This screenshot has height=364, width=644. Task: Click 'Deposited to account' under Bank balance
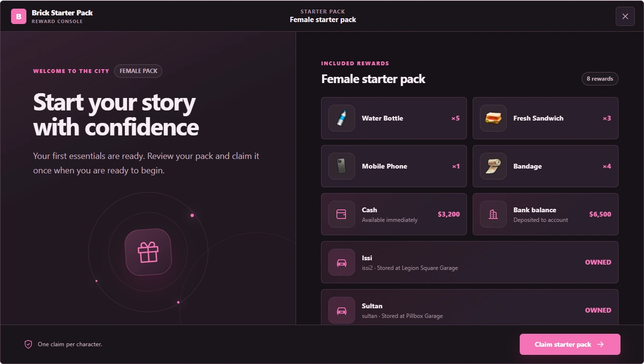541,220
